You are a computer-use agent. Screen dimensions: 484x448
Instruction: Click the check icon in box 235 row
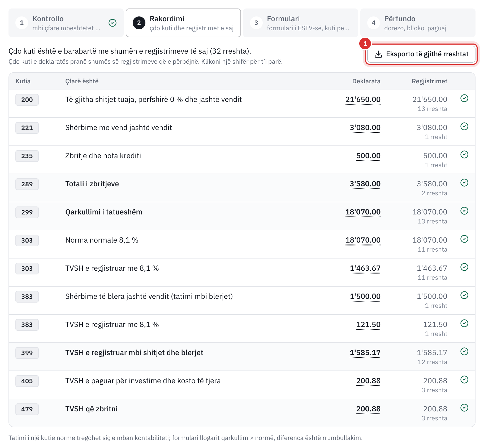click(x=464, y=155)
